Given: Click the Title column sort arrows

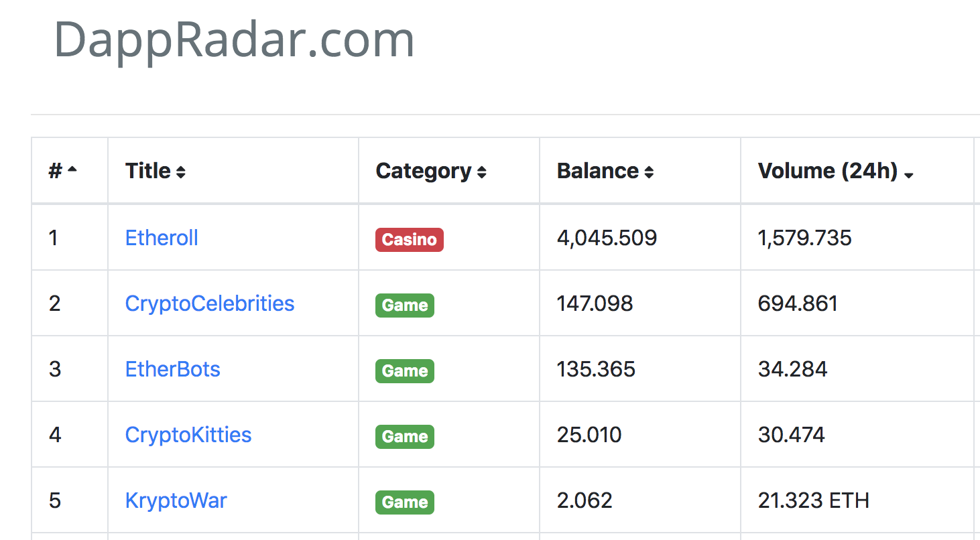Looking at the screenshot, I should point(180,172).
